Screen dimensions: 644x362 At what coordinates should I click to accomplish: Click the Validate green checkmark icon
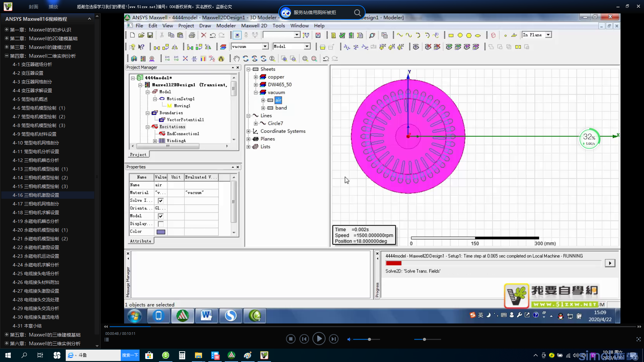pyautogui.click(x=342, y=35)
